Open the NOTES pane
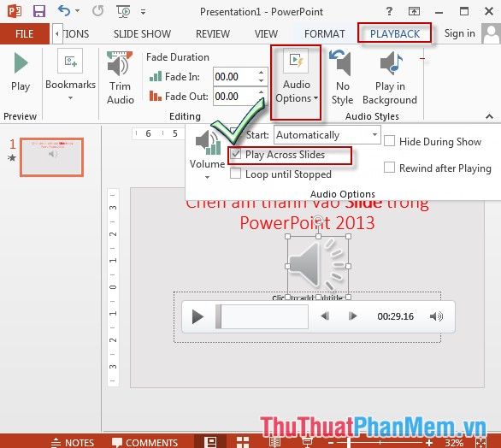 coord(73,443)
